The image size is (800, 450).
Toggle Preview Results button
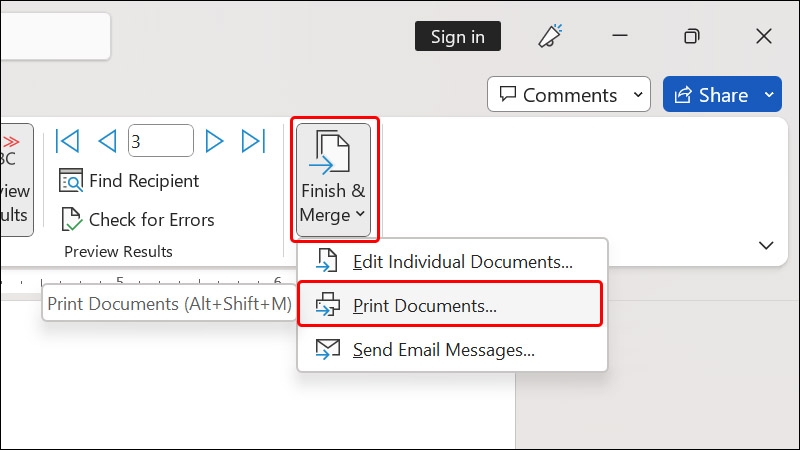tap(16, 180)
